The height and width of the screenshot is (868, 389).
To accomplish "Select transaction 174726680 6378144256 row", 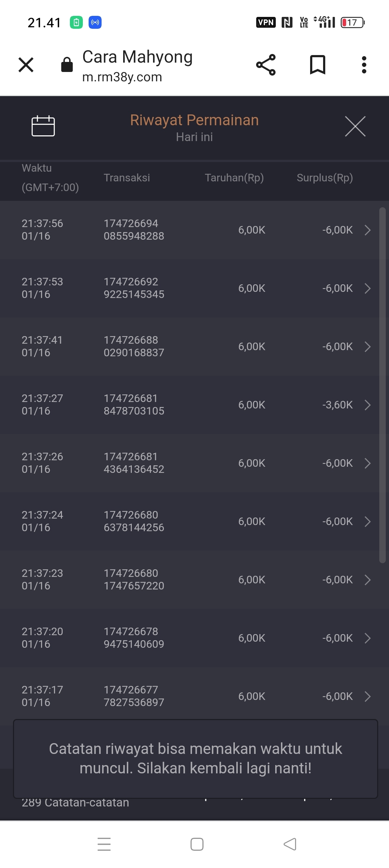I will pos(134,521).
